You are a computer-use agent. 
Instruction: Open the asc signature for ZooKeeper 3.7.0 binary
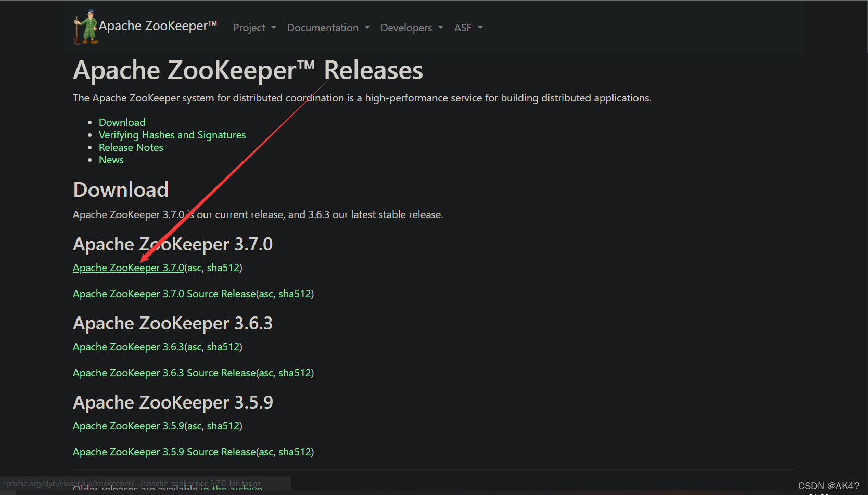pos(195,268)
